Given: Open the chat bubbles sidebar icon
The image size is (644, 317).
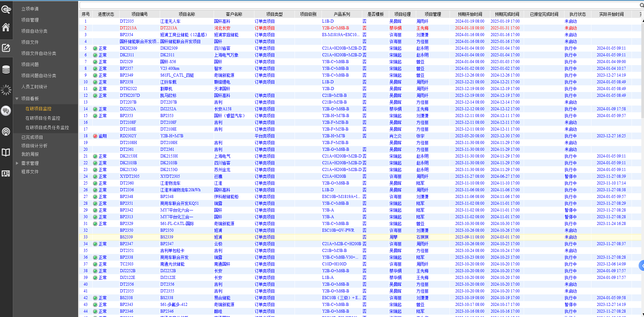Looking at the screenshot, I should click(6, 111).
